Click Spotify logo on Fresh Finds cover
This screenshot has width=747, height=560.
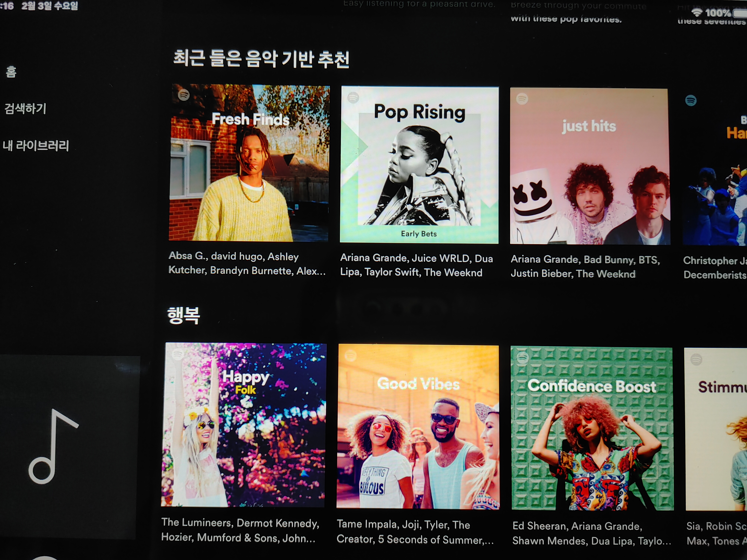(x=184, y=95)
